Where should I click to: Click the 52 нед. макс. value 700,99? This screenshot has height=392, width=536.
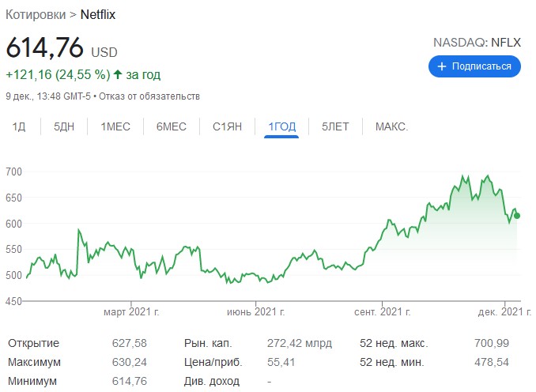492,343
